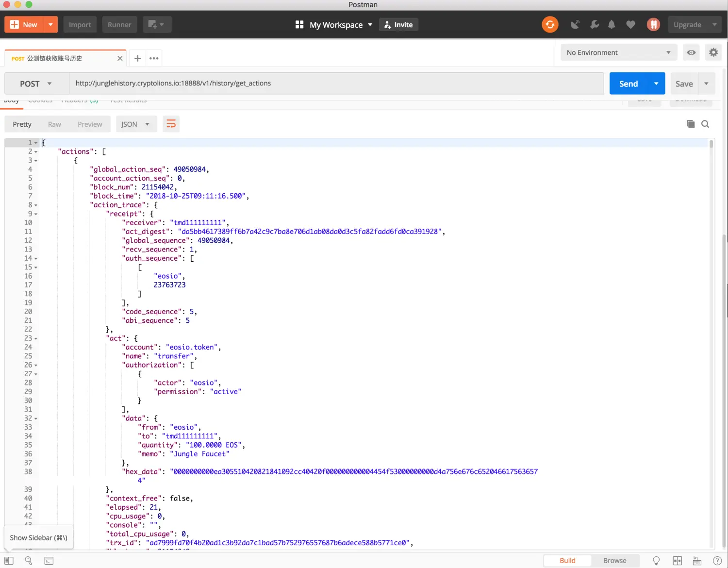Open the Send options arrow

click(x=656, y=84)
